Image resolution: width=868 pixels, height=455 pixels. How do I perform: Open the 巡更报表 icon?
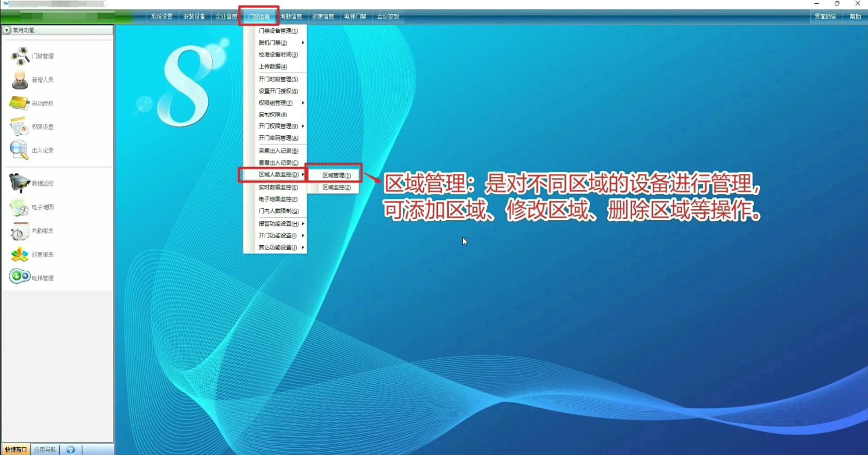point(20,254)
